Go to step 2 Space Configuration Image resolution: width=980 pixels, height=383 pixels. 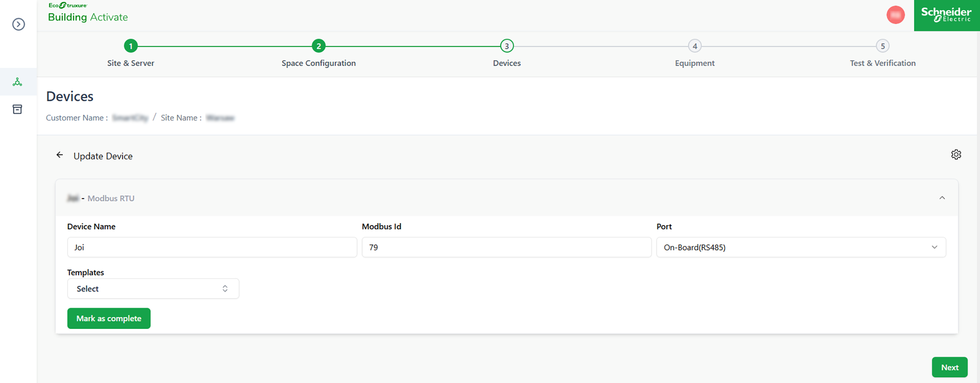tap(318, 46)
